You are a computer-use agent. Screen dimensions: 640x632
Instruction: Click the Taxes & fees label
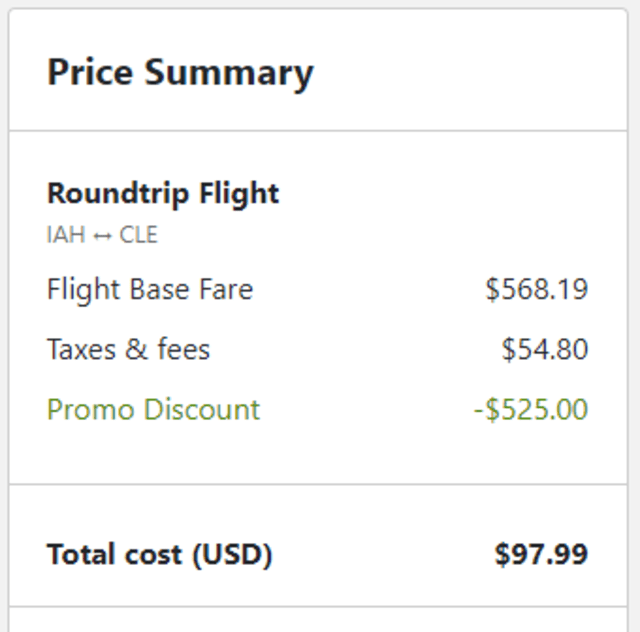[x=128, y=350]
